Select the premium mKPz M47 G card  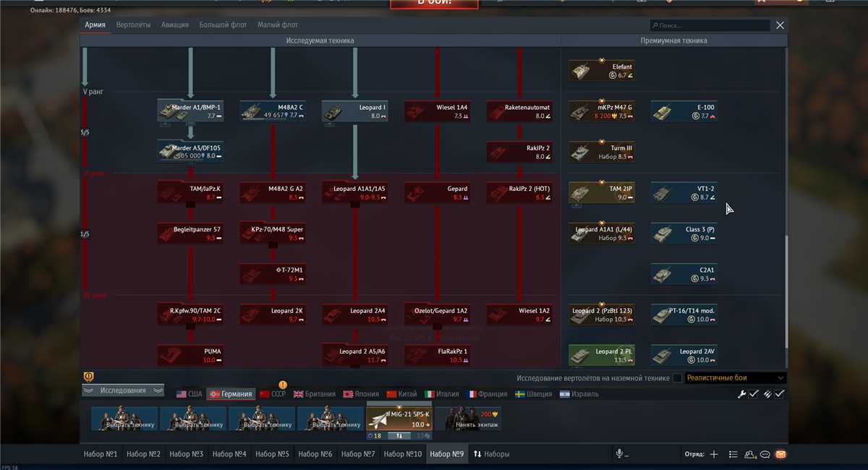coord(602,111)
